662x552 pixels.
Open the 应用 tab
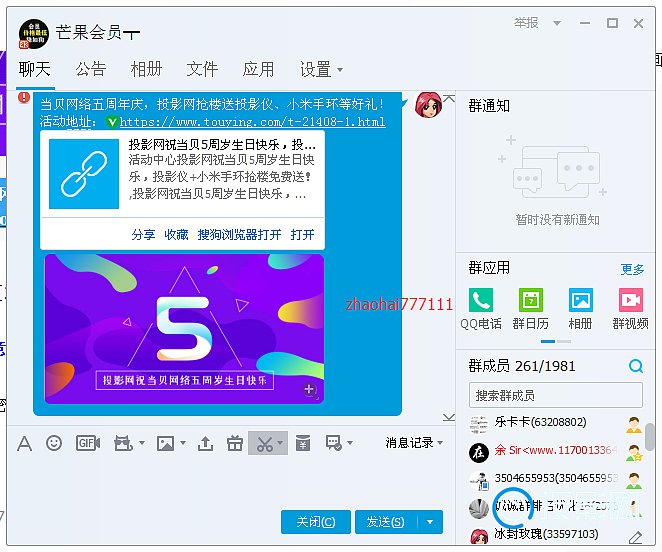[x=258, y=69]
